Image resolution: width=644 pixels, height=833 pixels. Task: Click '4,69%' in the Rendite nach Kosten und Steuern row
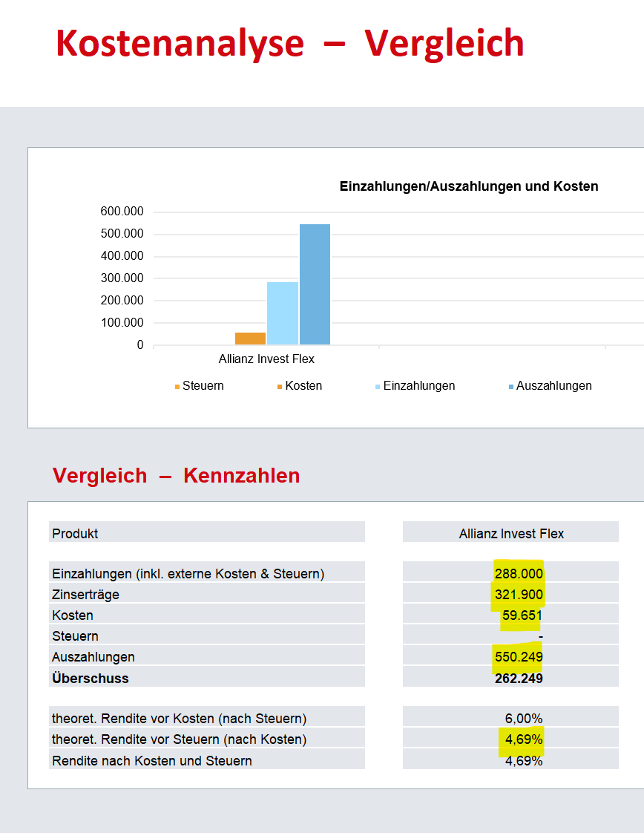coord(524,761)
